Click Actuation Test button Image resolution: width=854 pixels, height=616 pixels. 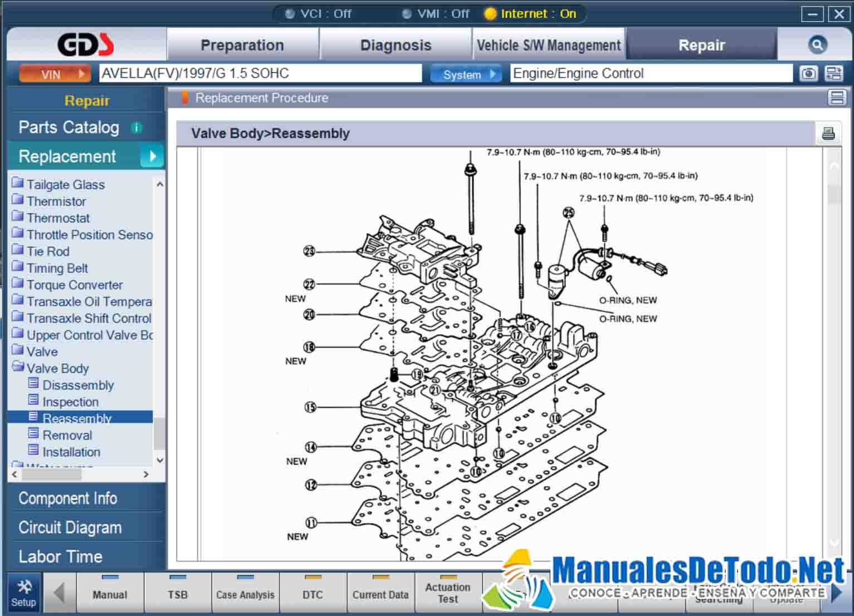(448, 594)
